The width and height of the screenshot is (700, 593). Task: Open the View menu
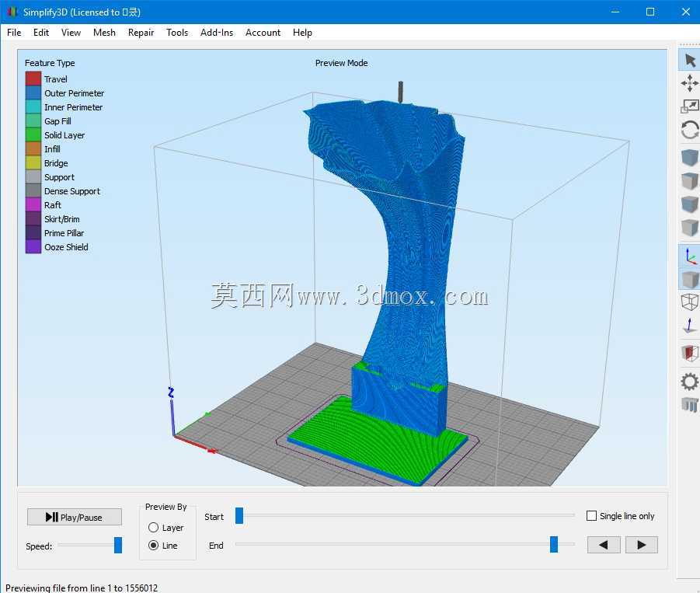tap(71, 33)
